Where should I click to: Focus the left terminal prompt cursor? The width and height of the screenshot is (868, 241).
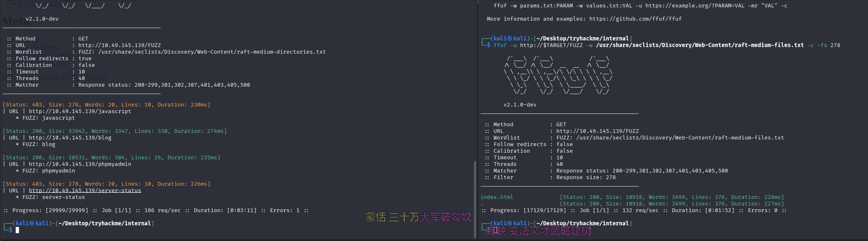pyautogui.click(x=17, y=230)
